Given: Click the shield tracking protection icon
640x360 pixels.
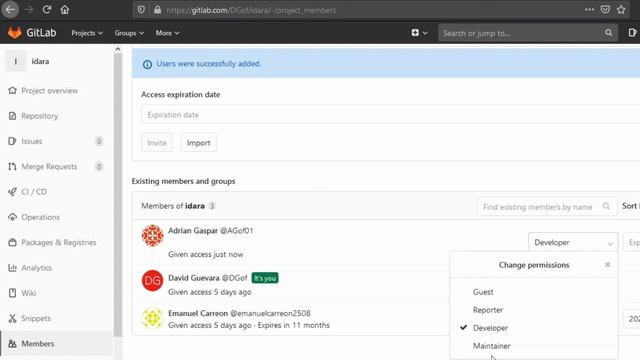Looking at the screenshot, I should [x=141, y=10].
